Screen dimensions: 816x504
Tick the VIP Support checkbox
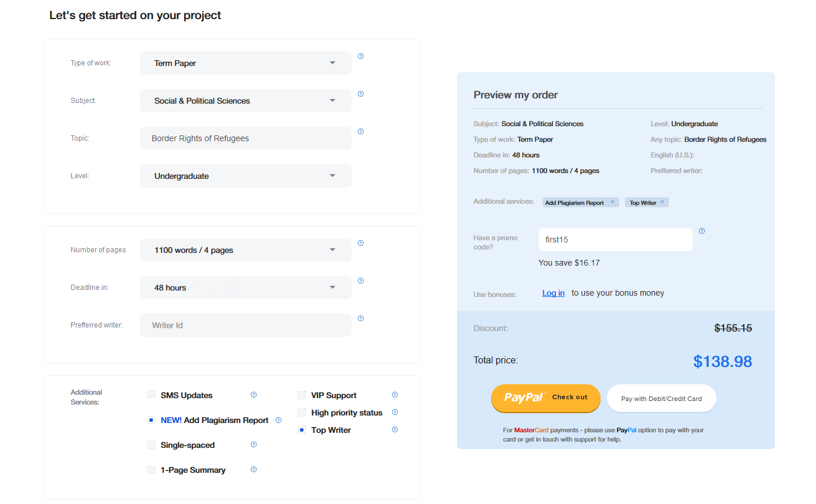[302, 395]
